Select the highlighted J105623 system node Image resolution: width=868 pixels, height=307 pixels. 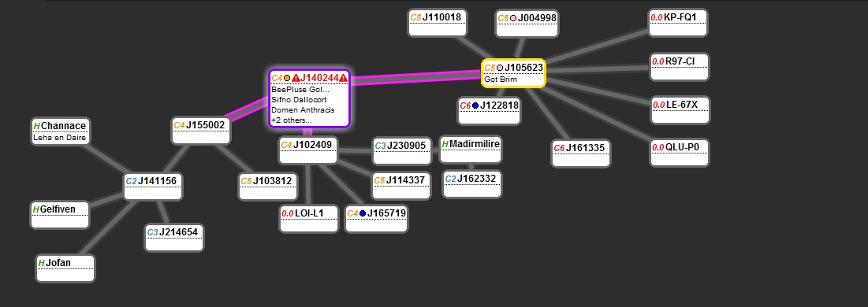(x=514, y=73)
